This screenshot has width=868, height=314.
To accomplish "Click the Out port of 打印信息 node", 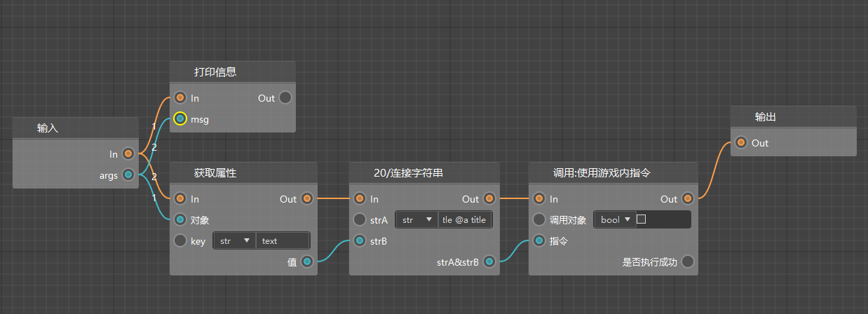I will pyautogui.click(x=285, y=98).
